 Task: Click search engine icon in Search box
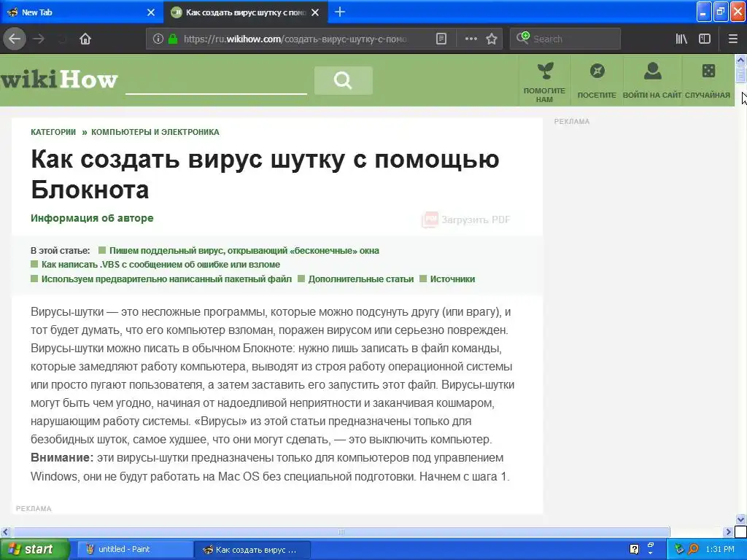[522, 38]
